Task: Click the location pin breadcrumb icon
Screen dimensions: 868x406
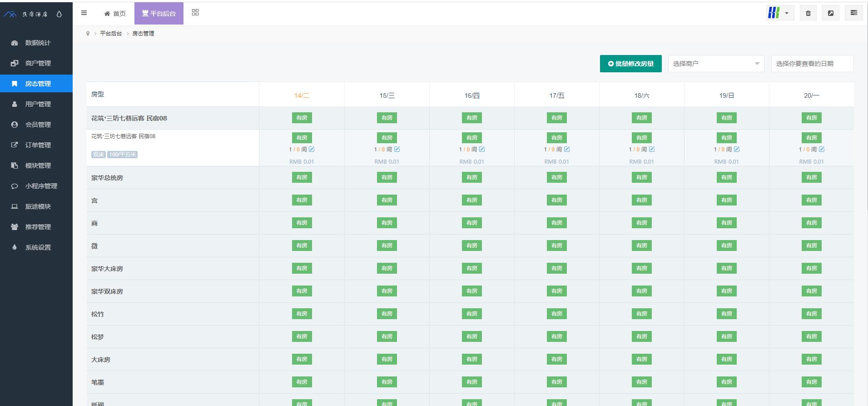Action: tap(88, 34)
